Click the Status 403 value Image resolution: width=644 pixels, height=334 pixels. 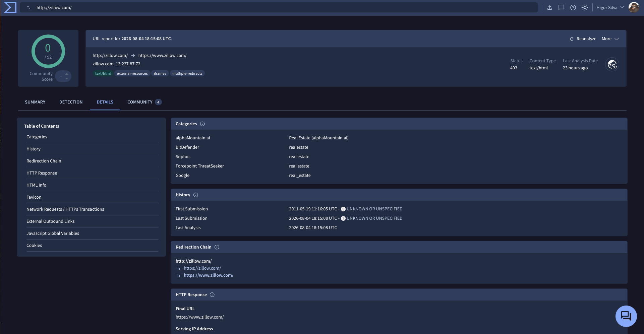point(514,68)
